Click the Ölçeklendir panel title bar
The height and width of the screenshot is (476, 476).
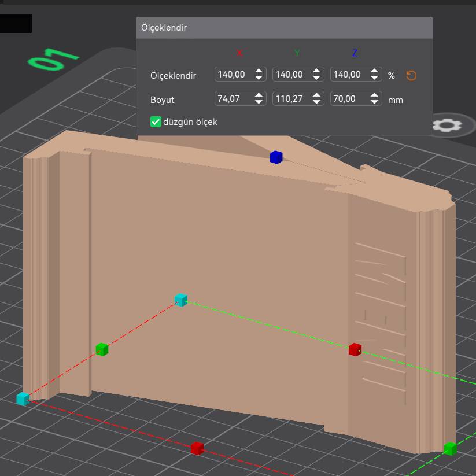pos(285,28)
